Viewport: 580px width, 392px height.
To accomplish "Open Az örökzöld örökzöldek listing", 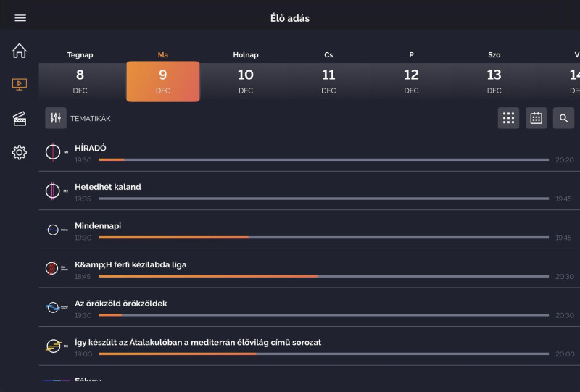I will click(120, 304).
